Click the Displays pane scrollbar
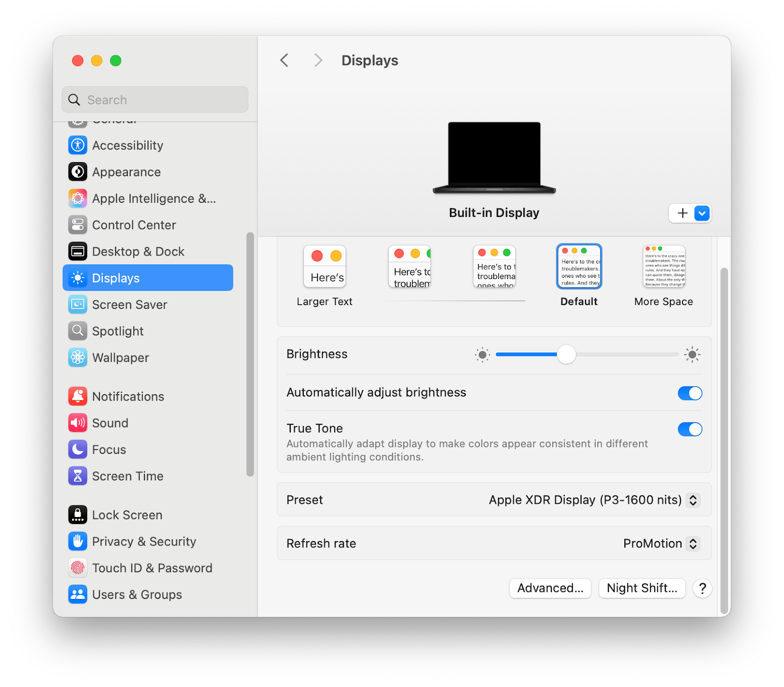 tap(724, 441)
